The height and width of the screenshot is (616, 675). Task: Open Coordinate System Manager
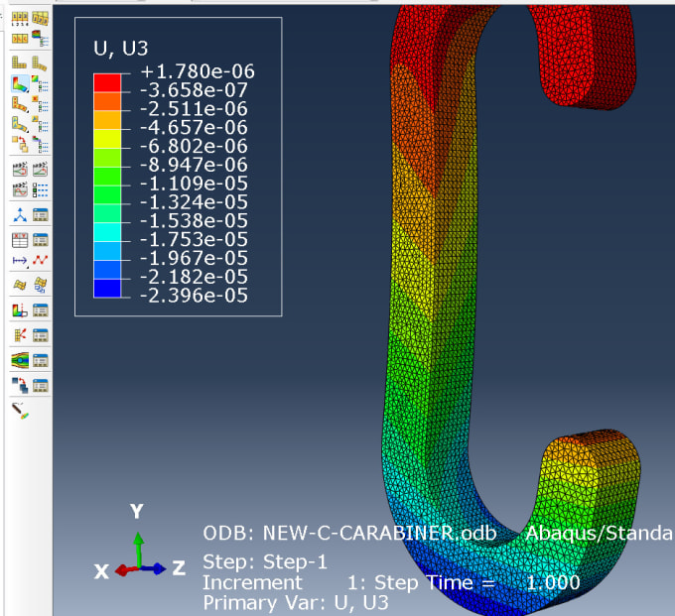click(41, 214)
